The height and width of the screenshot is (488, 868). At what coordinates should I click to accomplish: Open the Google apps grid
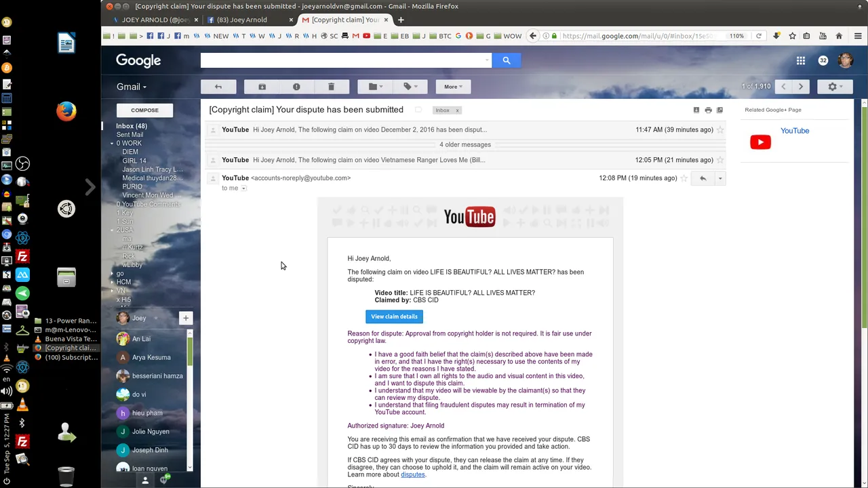coord(801,60)
